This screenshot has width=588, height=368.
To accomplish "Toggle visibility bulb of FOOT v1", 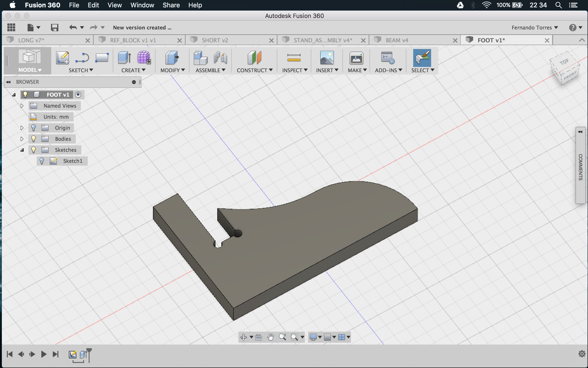I will 25,95.
